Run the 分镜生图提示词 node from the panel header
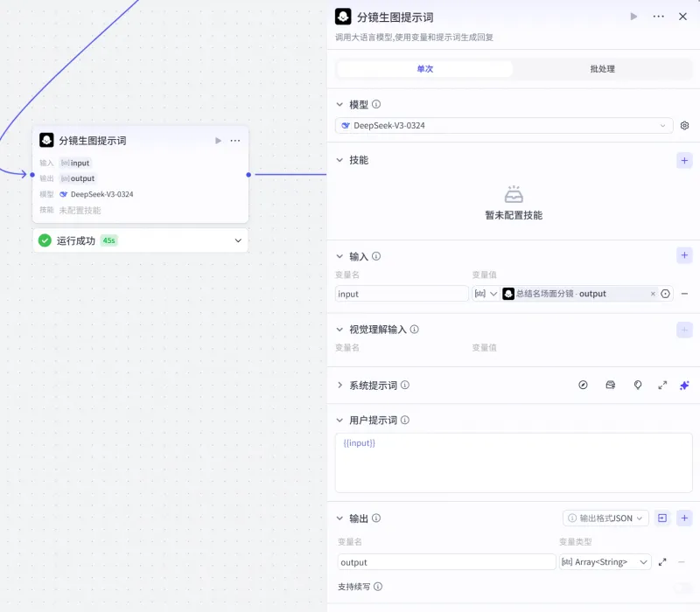700x612 pixels. 633,17
